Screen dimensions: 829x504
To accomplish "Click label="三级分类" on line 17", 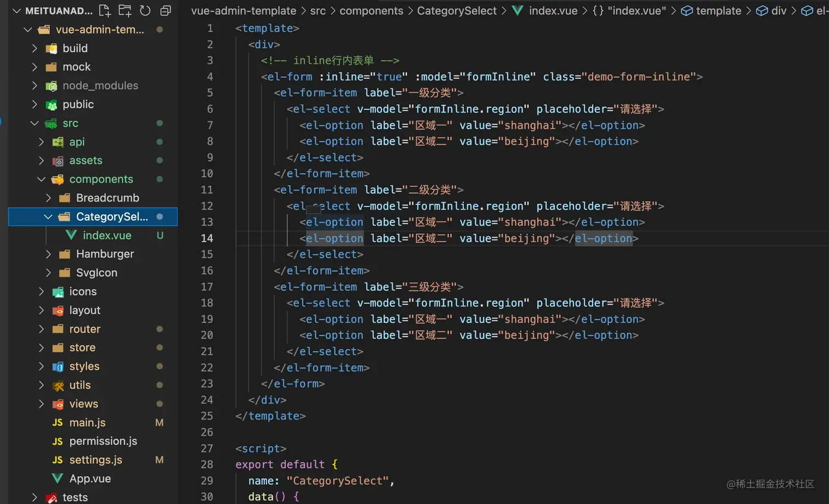I will pyautogui.click(x=411, y=287).
